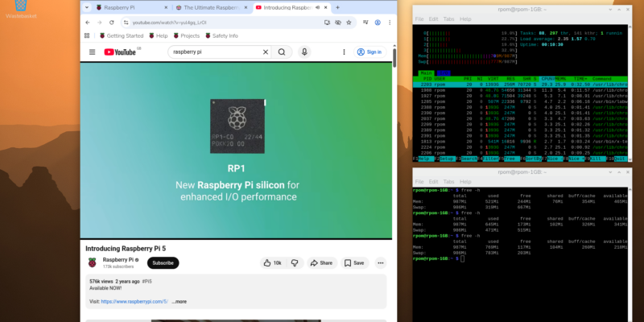Open the apps grid in bookmarks bar
Image resolution: width=644 pixels, height=322 pixels.
(87, 35)
